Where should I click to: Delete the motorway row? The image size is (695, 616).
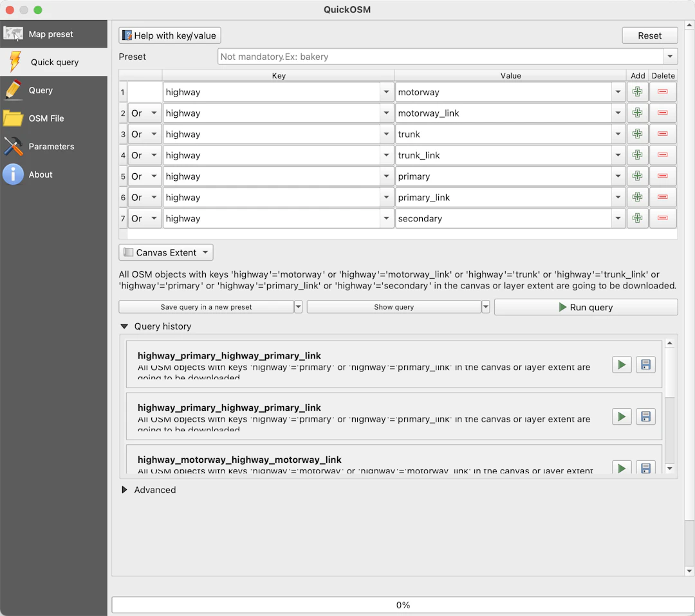click(663, 92)
